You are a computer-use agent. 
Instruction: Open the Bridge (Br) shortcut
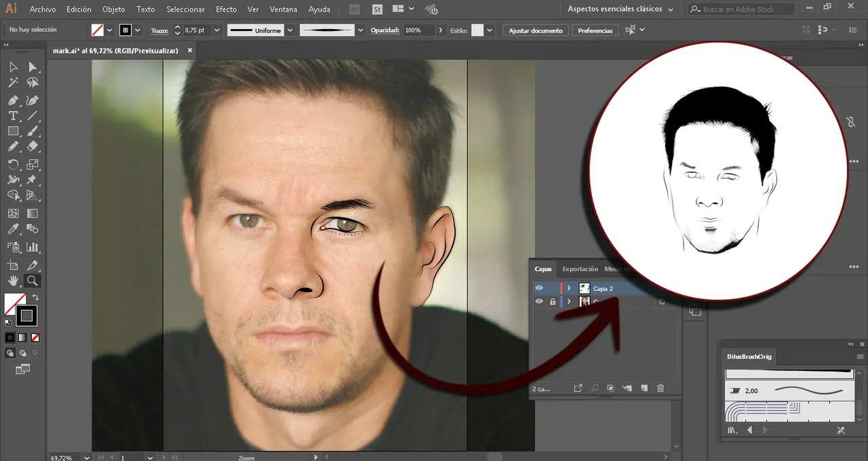[x=354, y=9]
